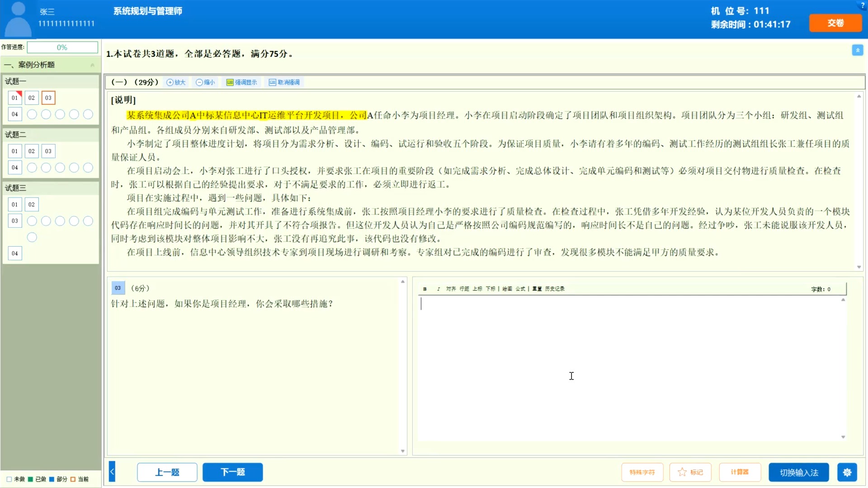The image size is (868, 488).
Task: Click the star 标记 mark-question button
Action: [690, 472]
